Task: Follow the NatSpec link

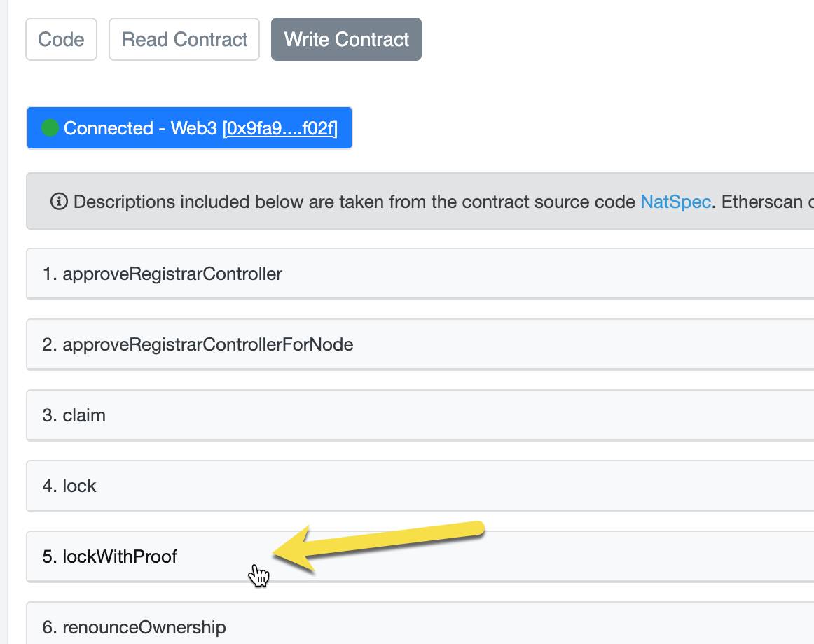Action: pos(676,202)
